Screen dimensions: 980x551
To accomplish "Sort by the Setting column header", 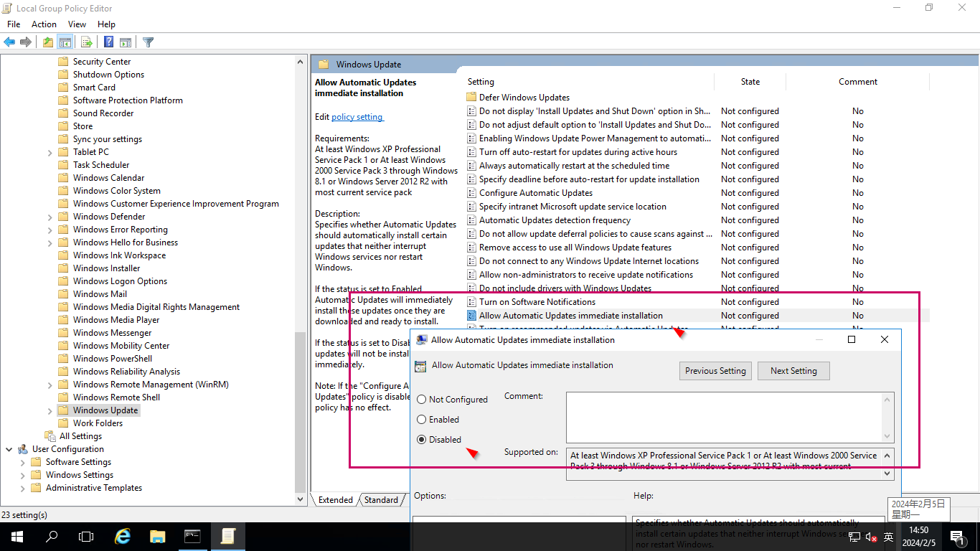I will click(x=588, y=82).
